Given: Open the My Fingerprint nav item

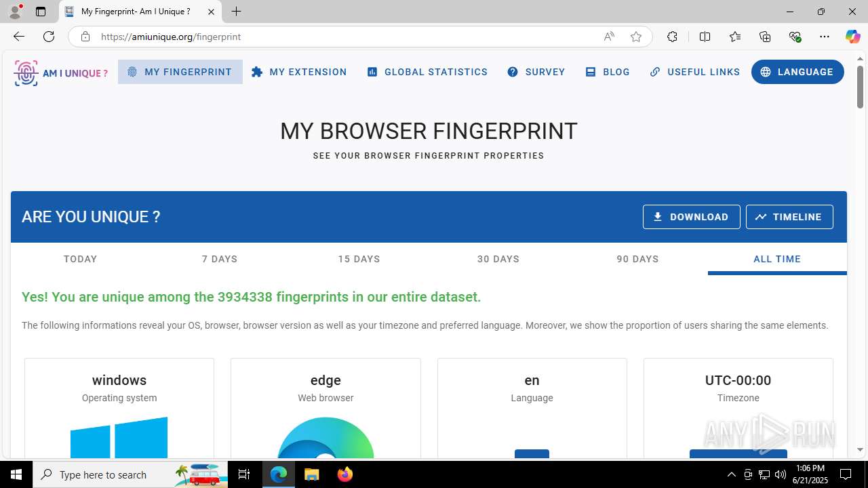Looking at the screenshot, I should (180, 72).
